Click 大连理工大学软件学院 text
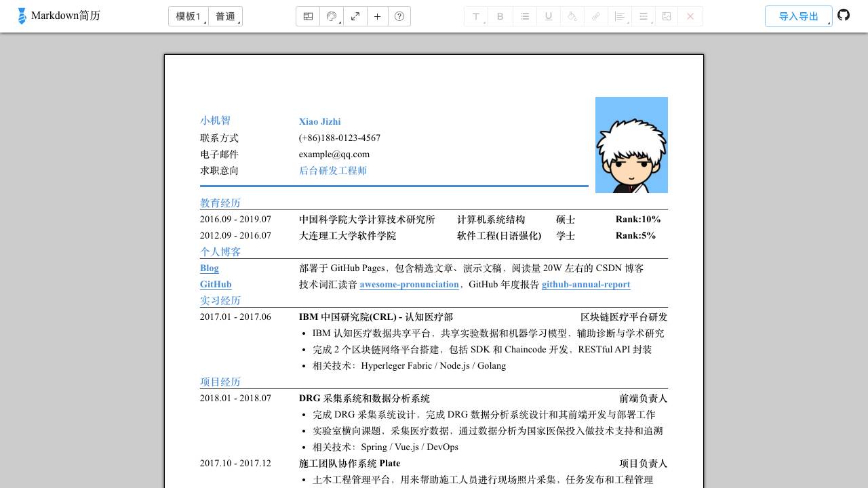 click(347, 236)
